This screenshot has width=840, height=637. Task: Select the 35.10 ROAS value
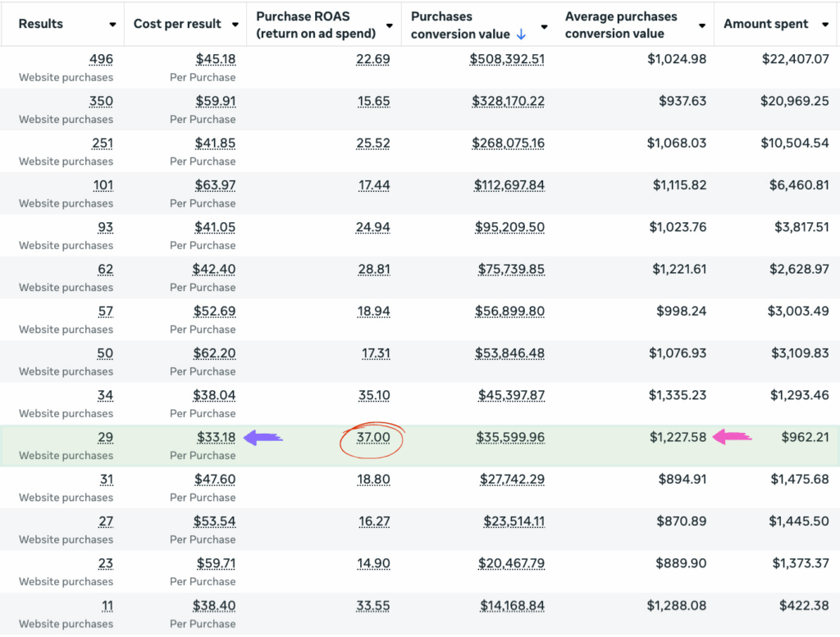[374, 395]
